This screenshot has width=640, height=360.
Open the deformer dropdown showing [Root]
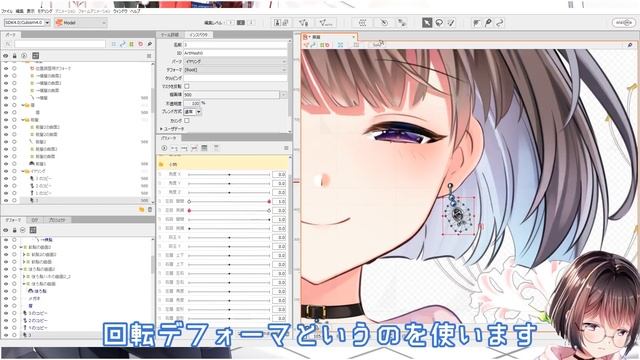coord(236,70)
